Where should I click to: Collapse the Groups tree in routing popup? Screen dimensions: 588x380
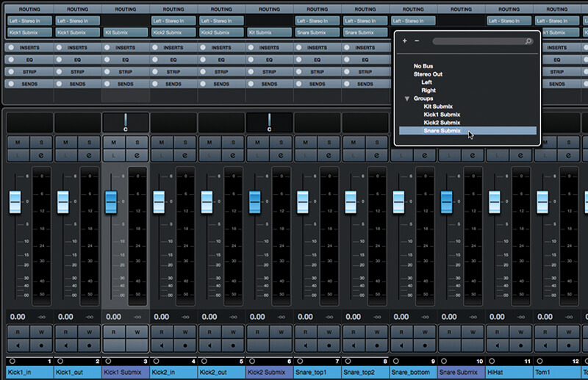point(407,98)
